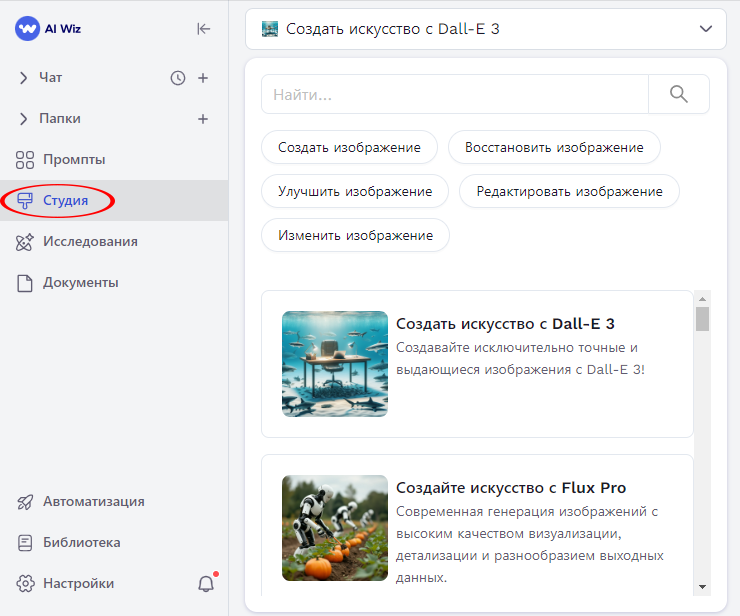Select the Восстановить изображение filter

coord(554,147)
